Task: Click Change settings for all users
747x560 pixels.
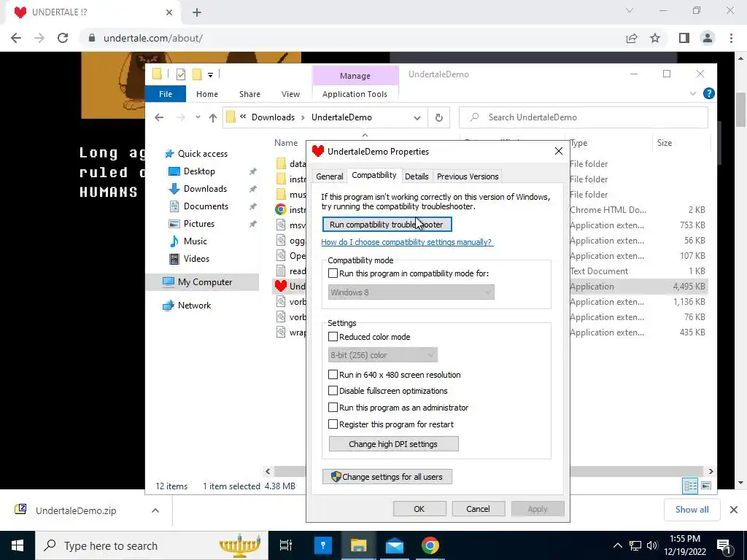Action: coord(387,477)
